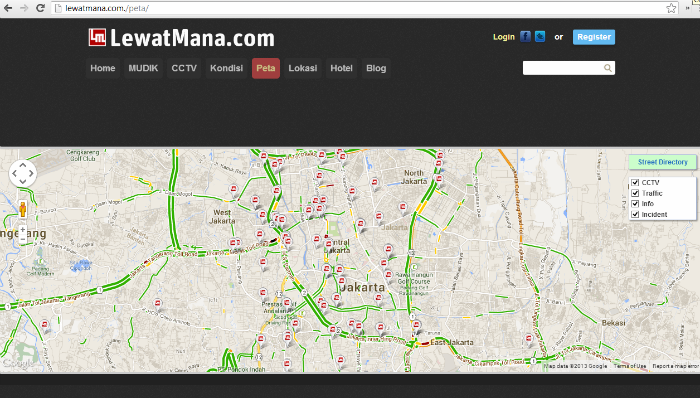
Task: Uncheck the CCTV layer checkbox
Action: (x=635, y=182)
